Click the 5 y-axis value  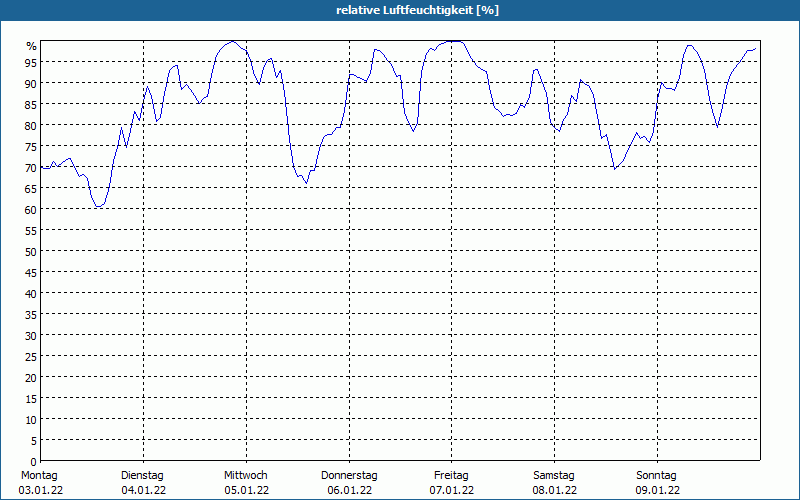coord(34,441)
